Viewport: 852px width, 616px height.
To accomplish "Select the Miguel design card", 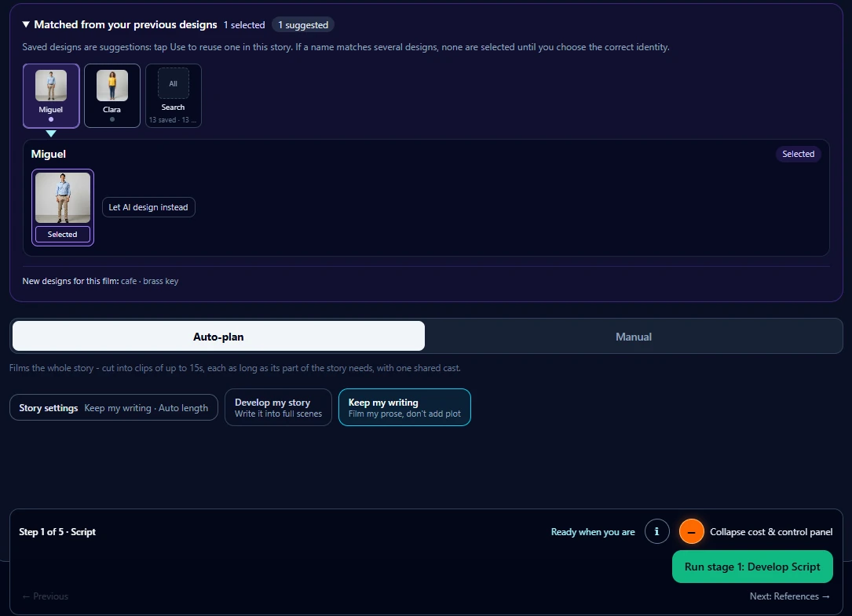I will pyautogui.click(x=51, y=96).
